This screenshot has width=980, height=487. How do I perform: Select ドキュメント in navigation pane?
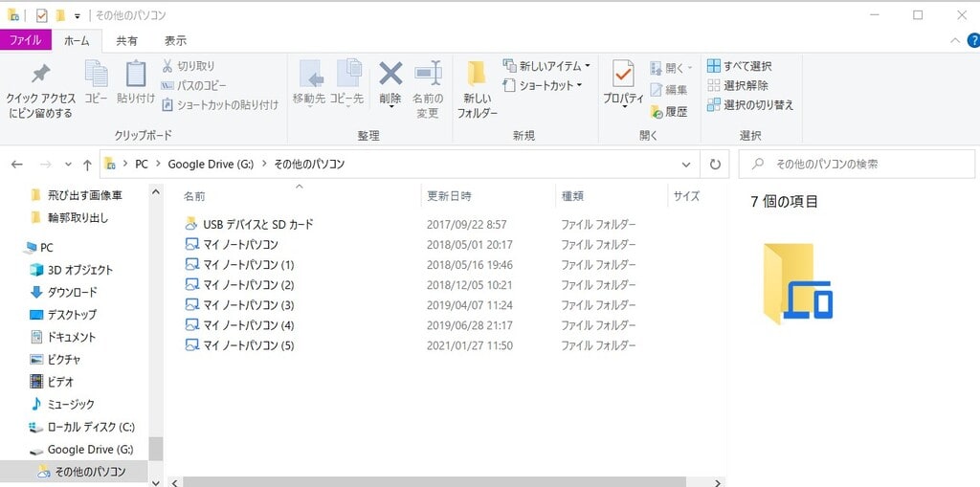coord(63,337)
